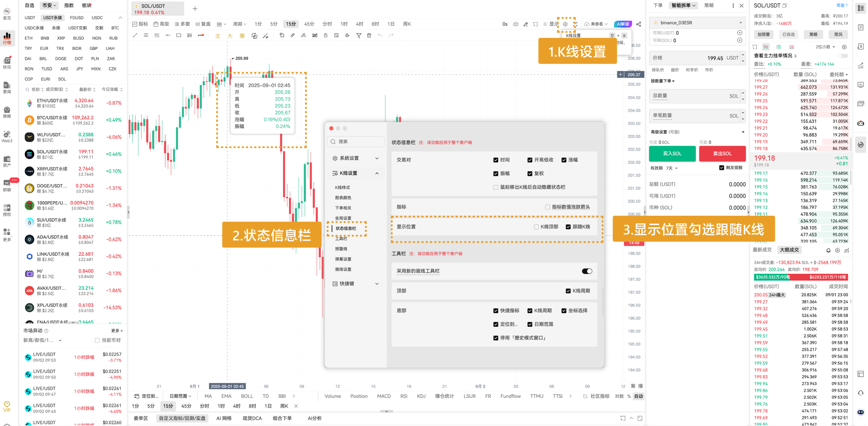Click the trash delete drawings icon
The image size is (868, 426).
(x=369, y=35)
